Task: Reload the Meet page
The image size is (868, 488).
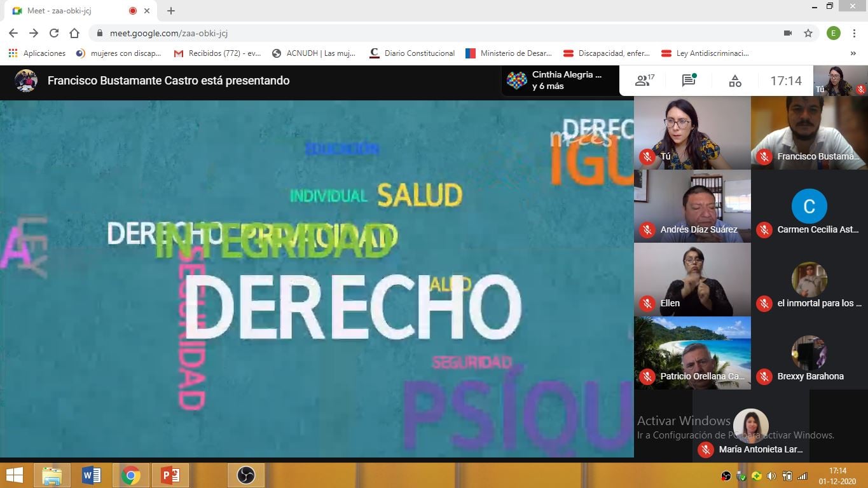Action: click(x=54, y=33)
